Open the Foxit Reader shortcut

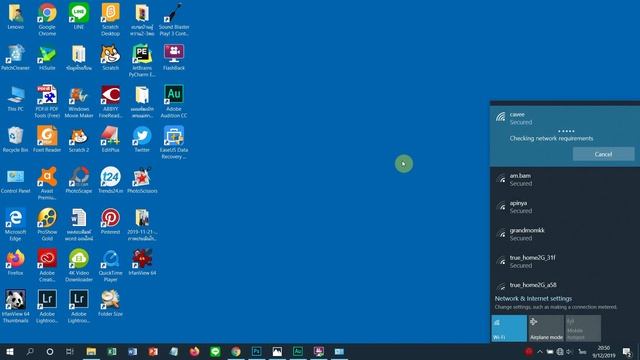tap(47, 139)
